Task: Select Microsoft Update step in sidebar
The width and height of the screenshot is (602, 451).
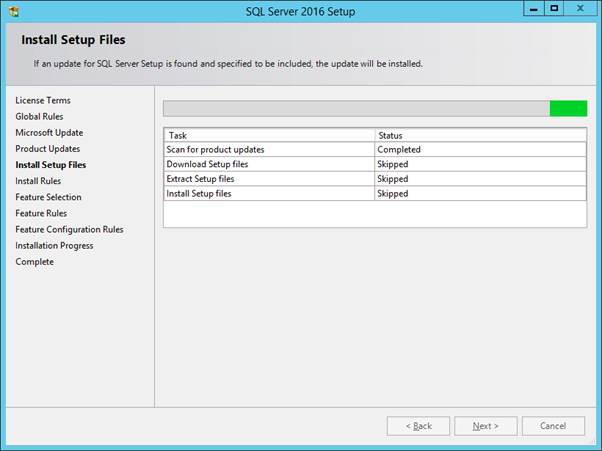Action: (49, 133)
